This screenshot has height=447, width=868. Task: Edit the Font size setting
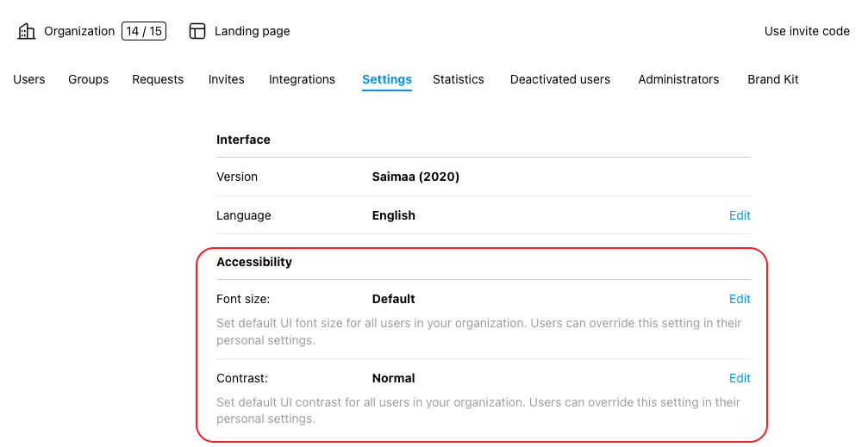click(x=740, y=299)
